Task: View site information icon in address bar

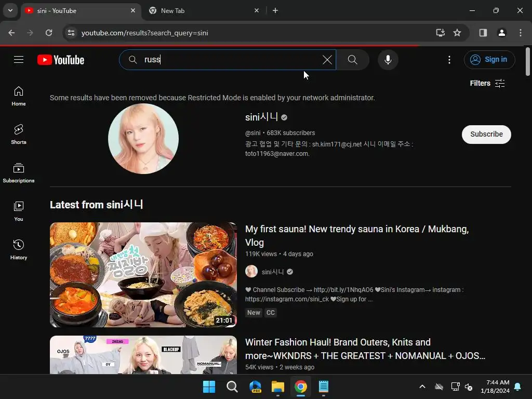Action: tap(71, 33)
